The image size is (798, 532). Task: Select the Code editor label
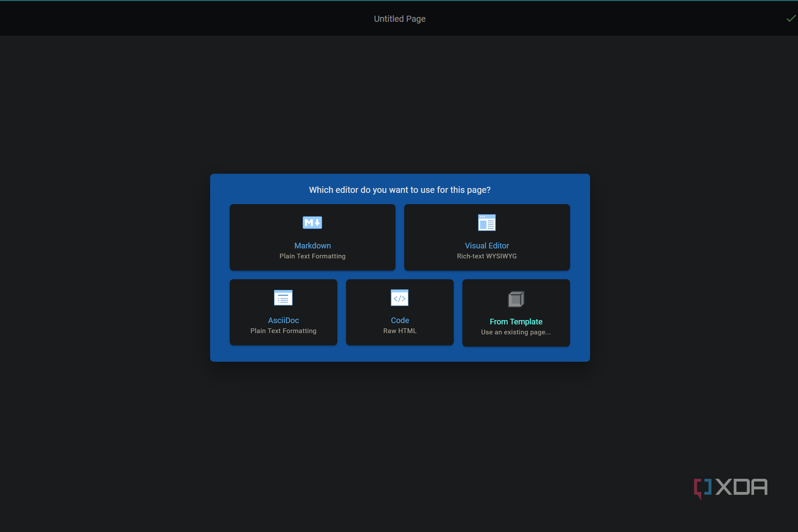tap(400, 320)
